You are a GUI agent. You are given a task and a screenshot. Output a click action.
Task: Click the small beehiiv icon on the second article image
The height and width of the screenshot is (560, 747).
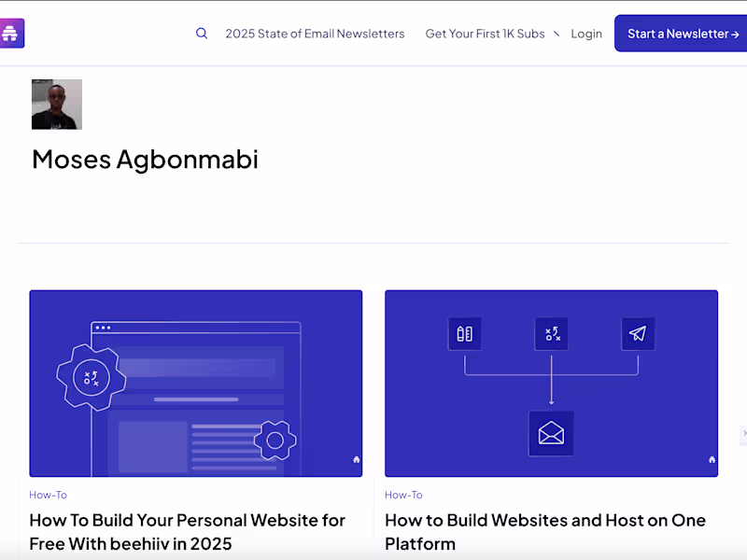tap(712, 459)
